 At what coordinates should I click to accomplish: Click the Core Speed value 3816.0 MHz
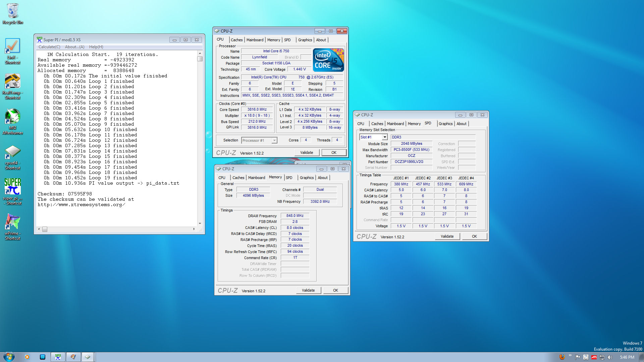(x=257, y=110)
